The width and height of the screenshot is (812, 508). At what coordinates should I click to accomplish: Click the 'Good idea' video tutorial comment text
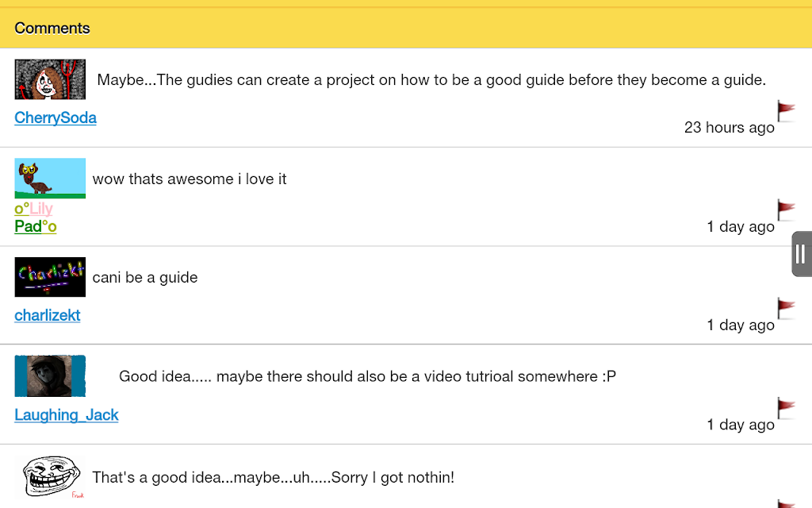(367, 376)
